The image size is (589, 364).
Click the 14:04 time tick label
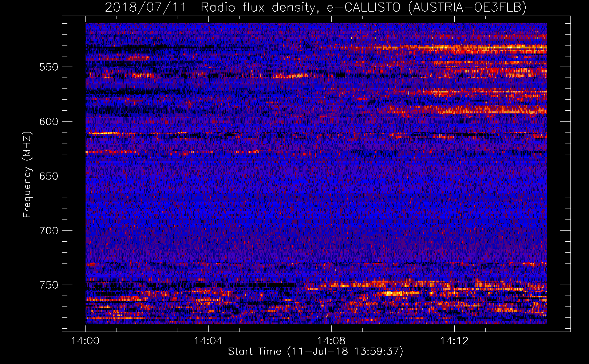coord(208,341)
